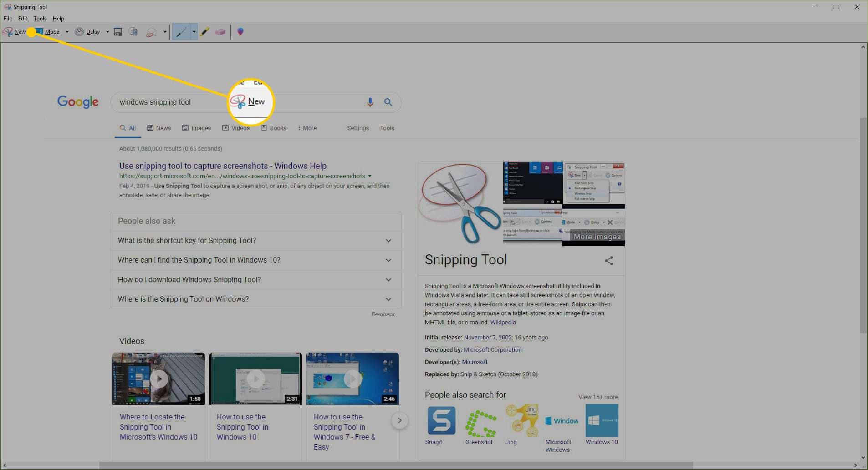Open the Microsoft Corporation link

[493, 350]
